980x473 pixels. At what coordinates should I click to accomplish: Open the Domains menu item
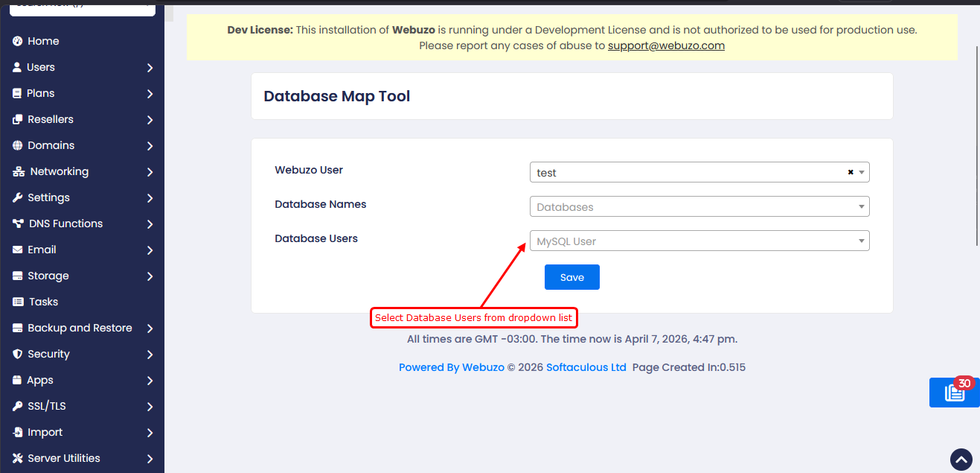tap(51, 145)
